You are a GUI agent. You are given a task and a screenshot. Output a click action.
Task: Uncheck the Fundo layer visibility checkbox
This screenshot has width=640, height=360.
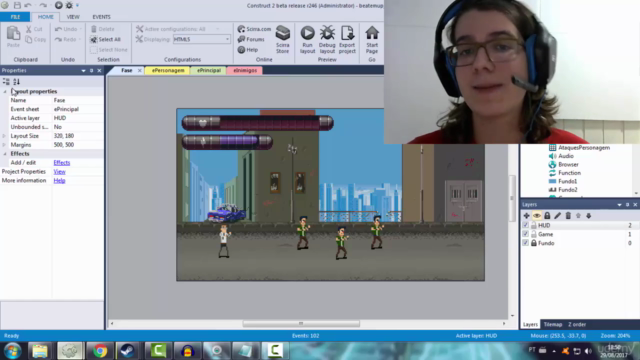click(525, 243)
